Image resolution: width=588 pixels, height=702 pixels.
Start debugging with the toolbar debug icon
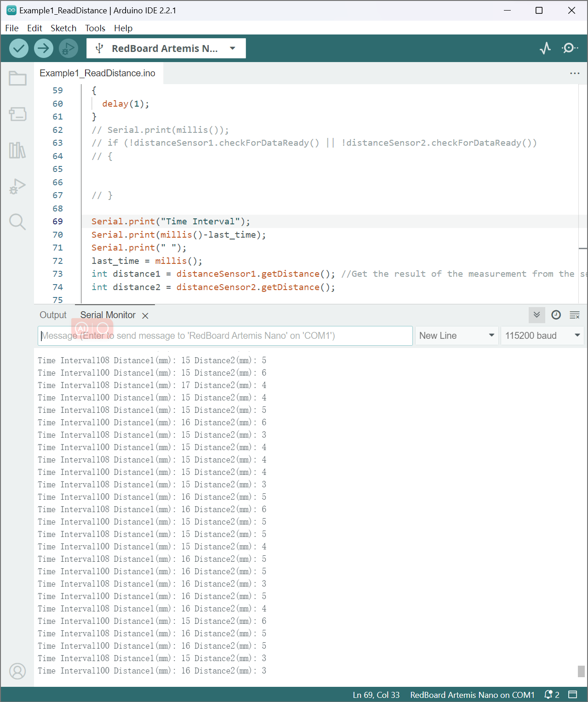69,48
